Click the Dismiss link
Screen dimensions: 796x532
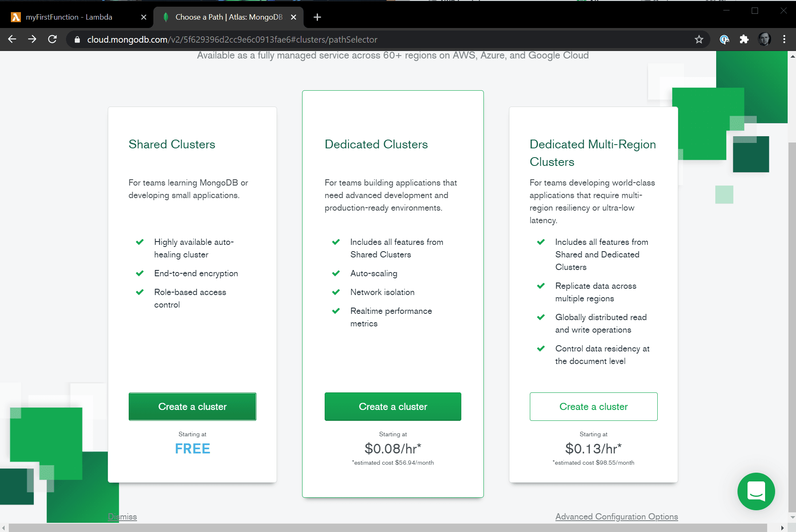click(x=122, y=517)
